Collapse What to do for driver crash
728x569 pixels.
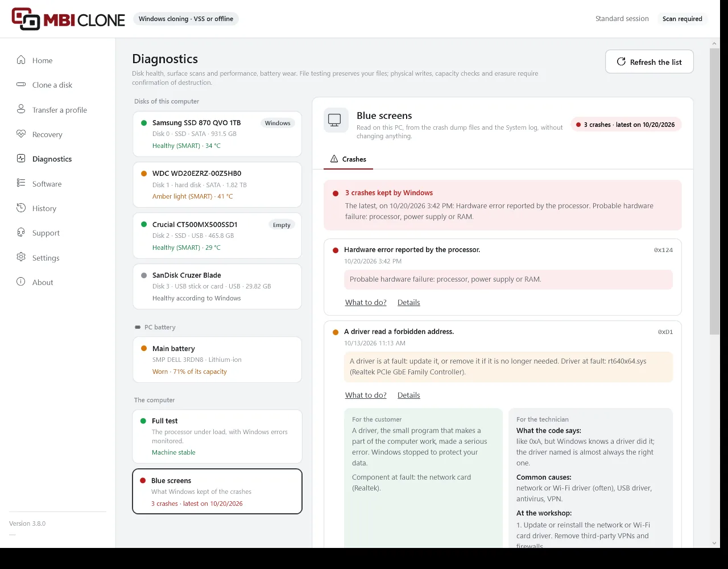tap(366, 395)
